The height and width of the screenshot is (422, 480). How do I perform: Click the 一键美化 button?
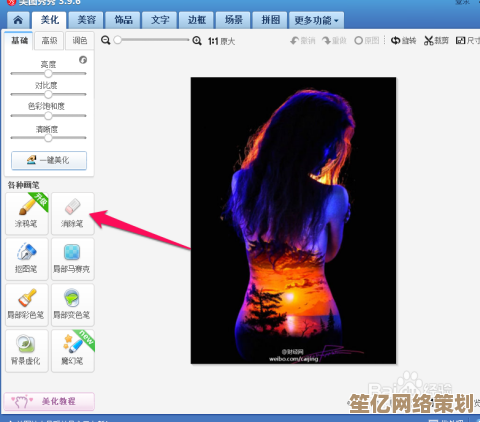click(x=49, y=160)
